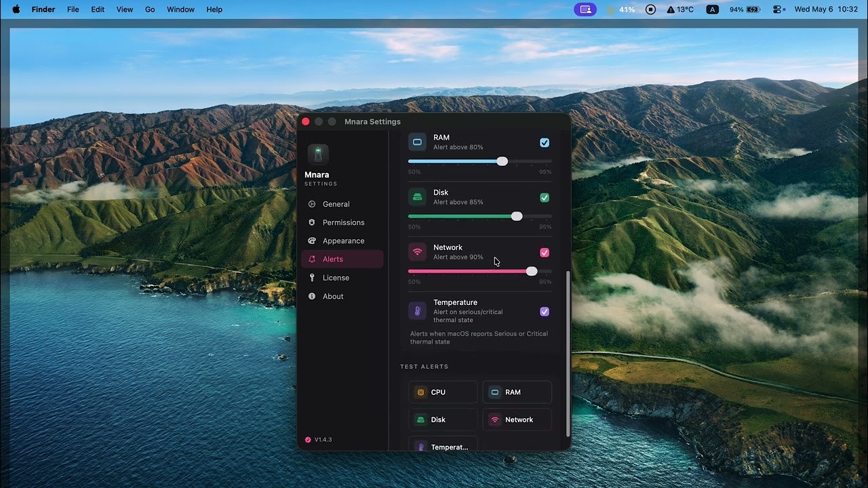
Task: Click the 13°C temperature status item
Action: [x=680, y=9]
